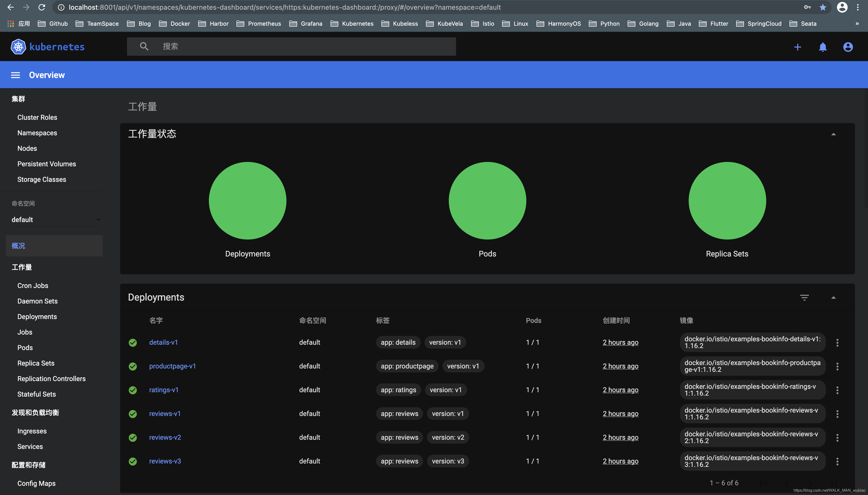The height and width of the screenshot is (495, 868).
Task: Click the 'version: v3' label chip
Action: 448,461
